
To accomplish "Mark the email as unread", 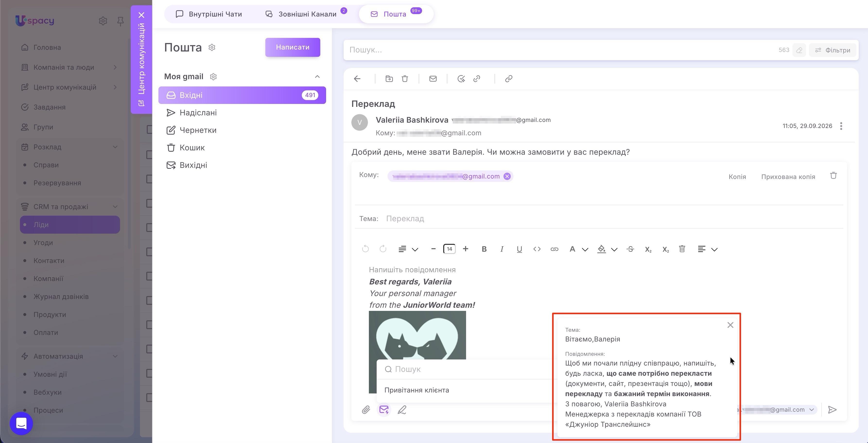I will click(x=433, y=79).
